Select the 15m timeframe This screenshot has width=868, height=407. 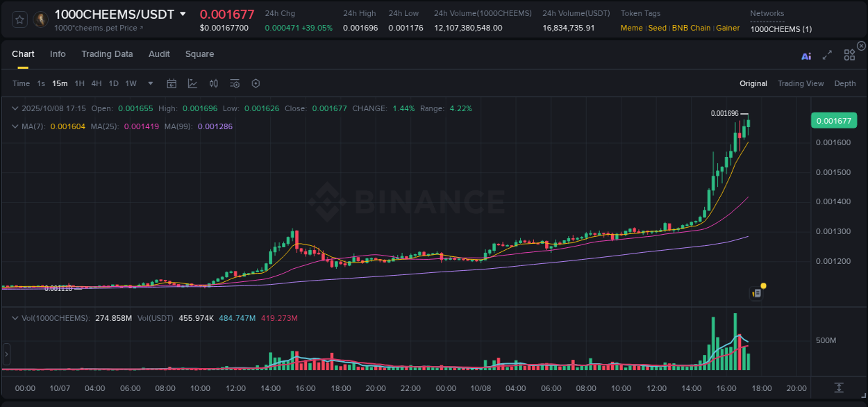(60, 83)
